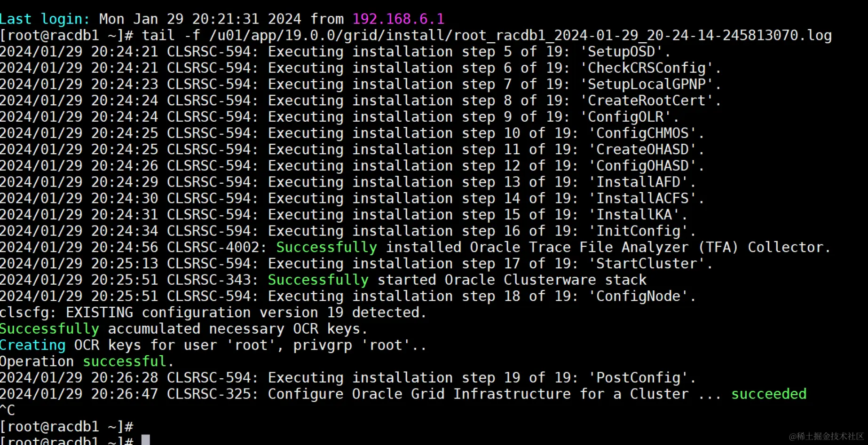868x445 pixels.
Task: Click the 'SetupLocalGPNP' step name
Action: pyautogui.click(x=647, y=84)
